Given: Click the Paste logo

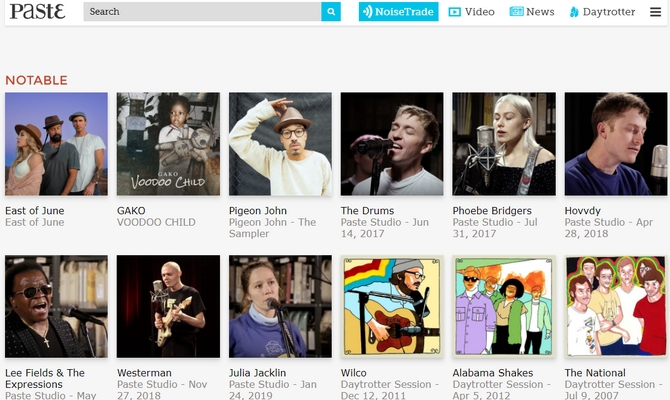Looking at the screenshot, I should (37, 12).
